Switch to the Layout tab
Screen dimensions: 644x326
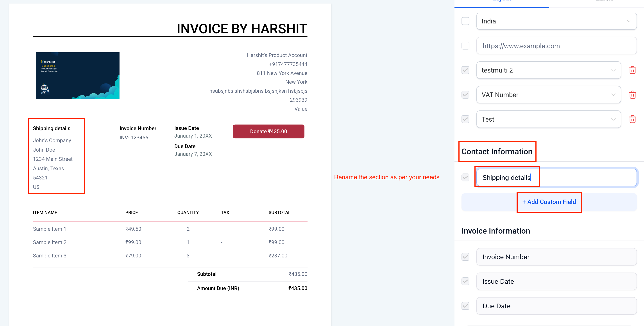pyautogui.click(x=501, y=2)
